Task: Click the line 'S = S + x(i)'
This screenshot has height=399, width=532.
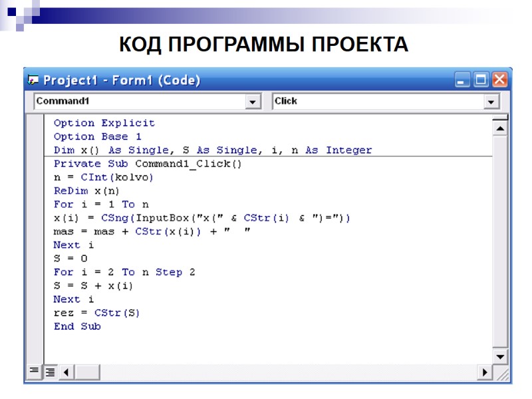Action: pyautogui.click(x=93, y=286)
